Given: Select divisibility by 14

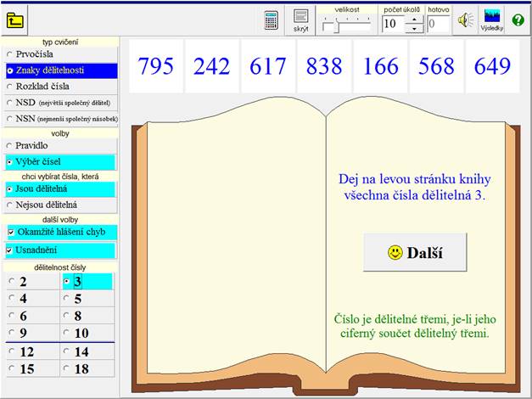Looking at the screenshot, I should 87,351.
